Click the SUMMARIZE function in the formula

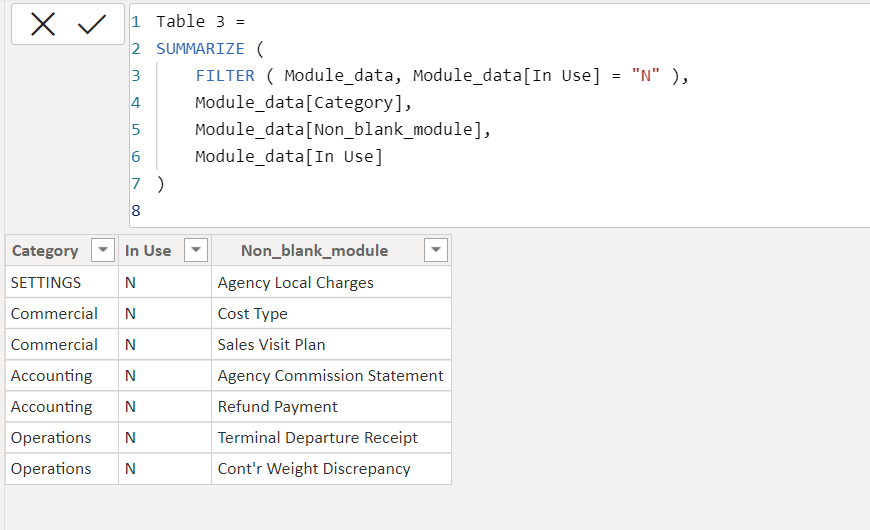click(x=200, y=49)
